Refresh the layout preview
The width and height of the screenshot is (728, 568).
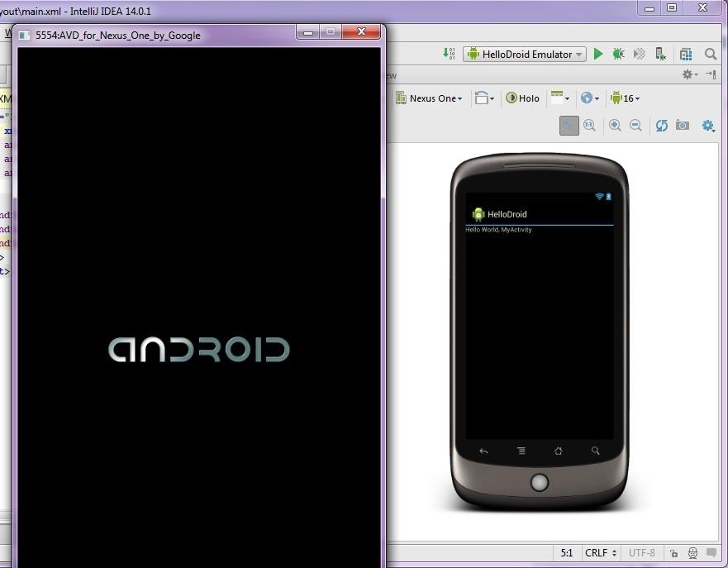[x=662, y=126]
